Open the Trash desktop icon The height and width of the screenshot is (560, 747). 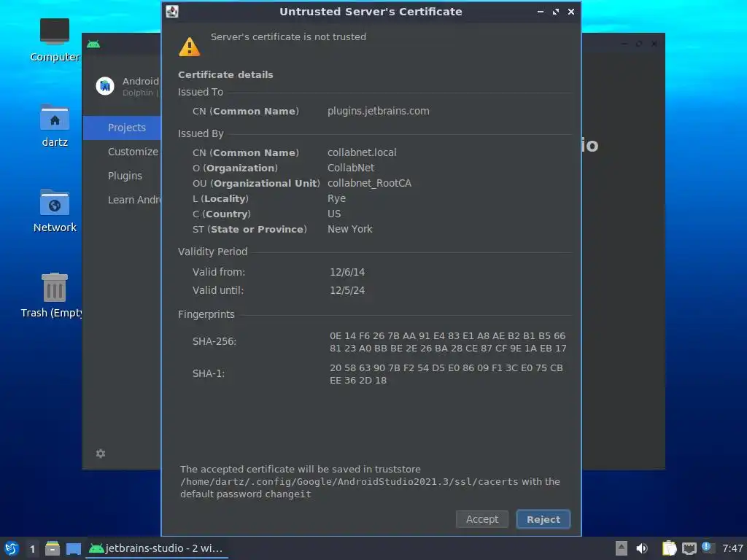(x=52, y=295)
